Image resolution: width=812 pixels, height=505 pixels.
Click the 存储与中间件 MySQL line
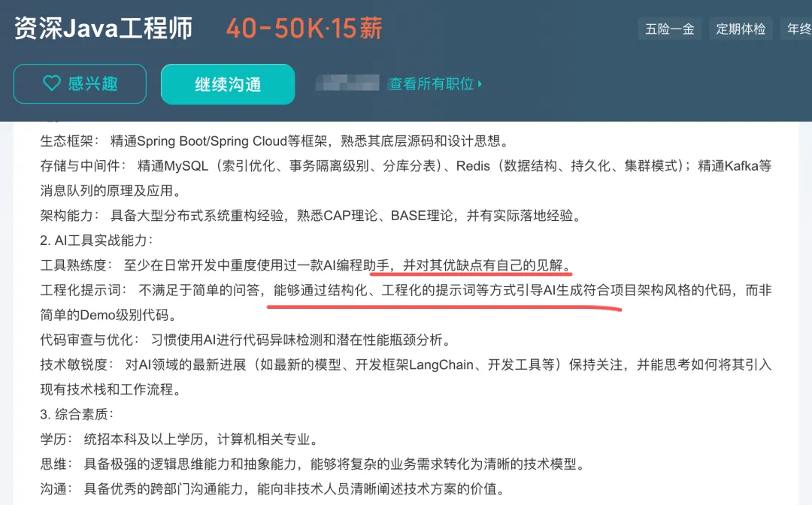point(405,178)
